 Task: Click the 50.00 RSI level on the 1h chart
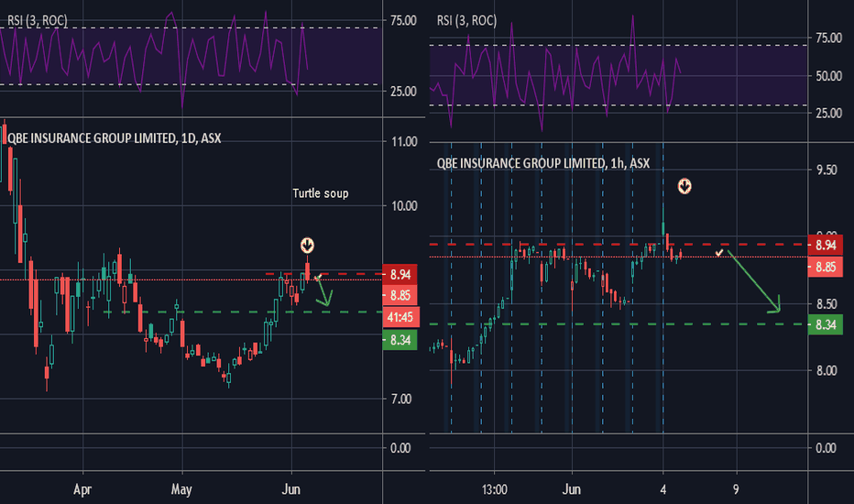tap(829, 76)
